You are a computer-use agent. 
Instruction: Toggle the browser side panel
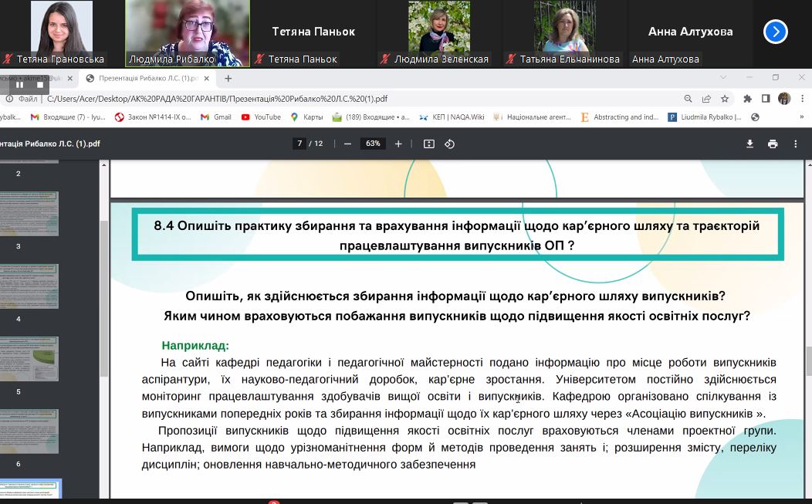coord(766,99)
